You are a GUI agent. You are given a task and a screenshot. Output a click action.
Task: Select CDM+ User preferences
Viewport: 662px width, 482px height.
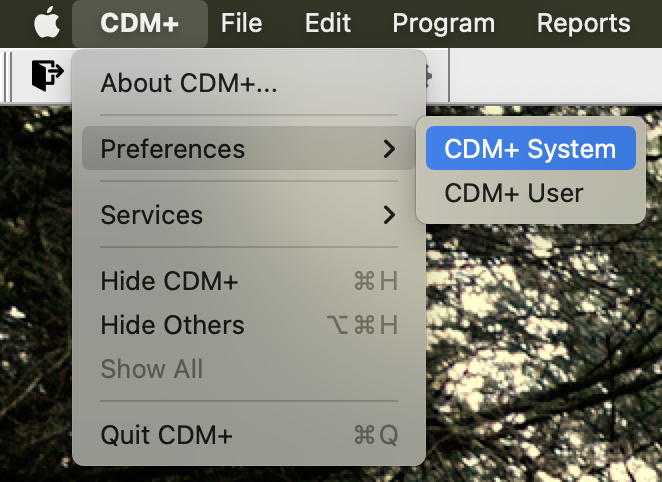514,192
